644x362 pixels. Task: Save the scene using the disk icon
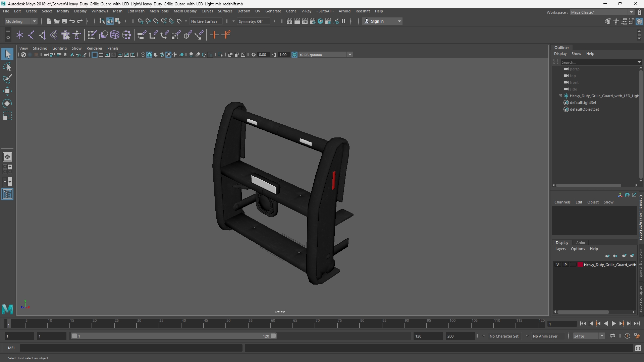point(64,21)
